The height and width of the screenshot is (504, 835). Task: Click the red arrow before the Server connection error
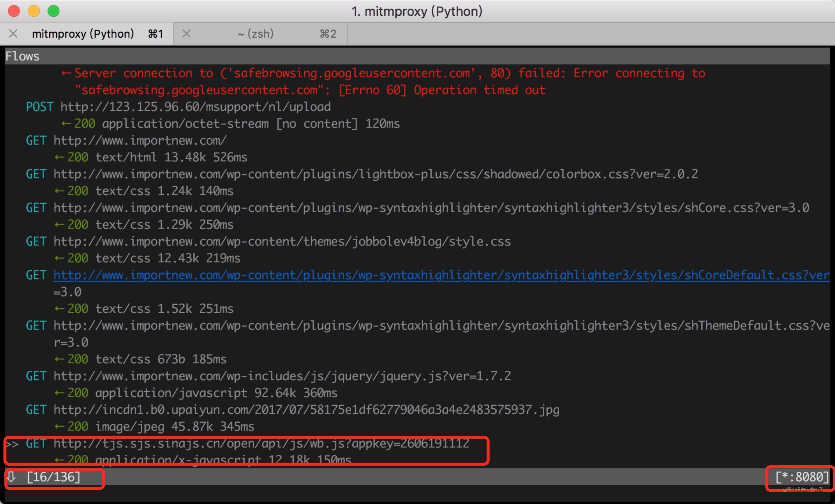pos(66,73)
